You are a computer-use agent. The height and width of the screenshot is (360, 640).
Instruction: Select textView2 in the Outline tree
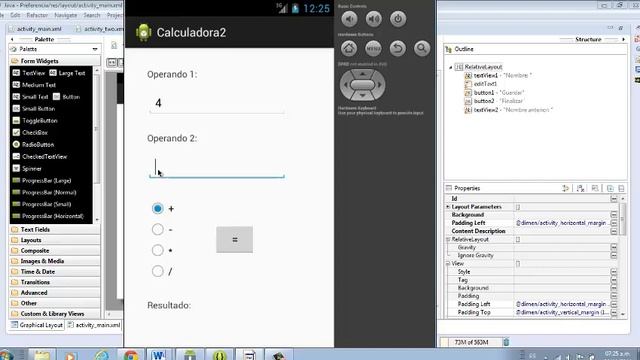click(509, 110)
